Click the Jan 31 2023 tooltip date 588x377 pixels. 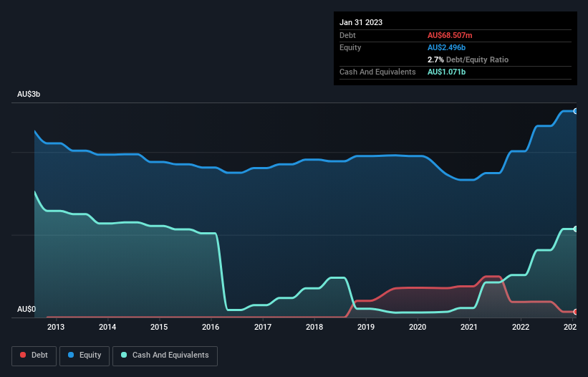coord(361,22)
